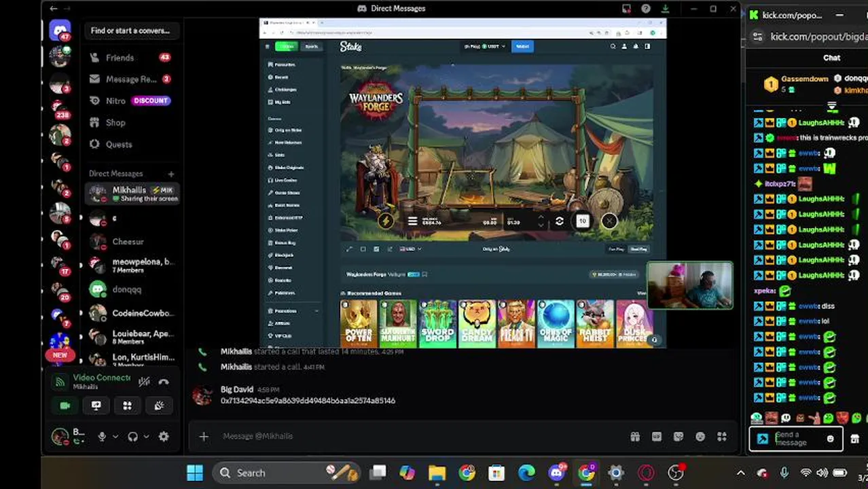
Task: Create a new DM with plus icon
Action: pos(171,174)
